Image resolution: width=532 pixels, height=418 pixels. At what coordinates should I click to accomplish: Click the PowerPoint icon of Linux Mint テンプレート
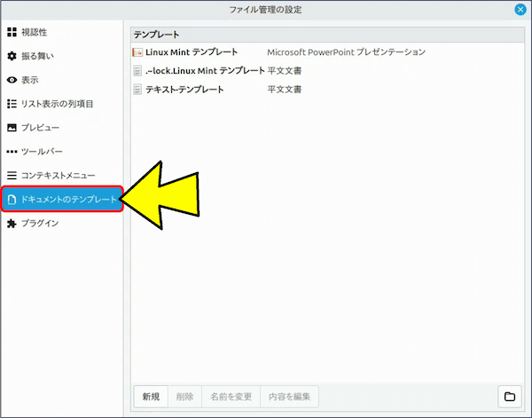(137, 52)
